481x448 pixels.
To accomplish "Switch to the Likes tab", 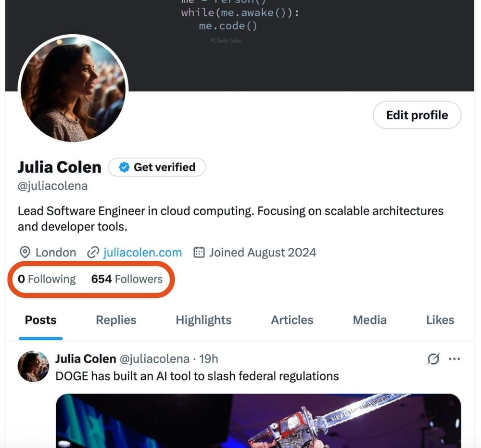I will 440,320.
